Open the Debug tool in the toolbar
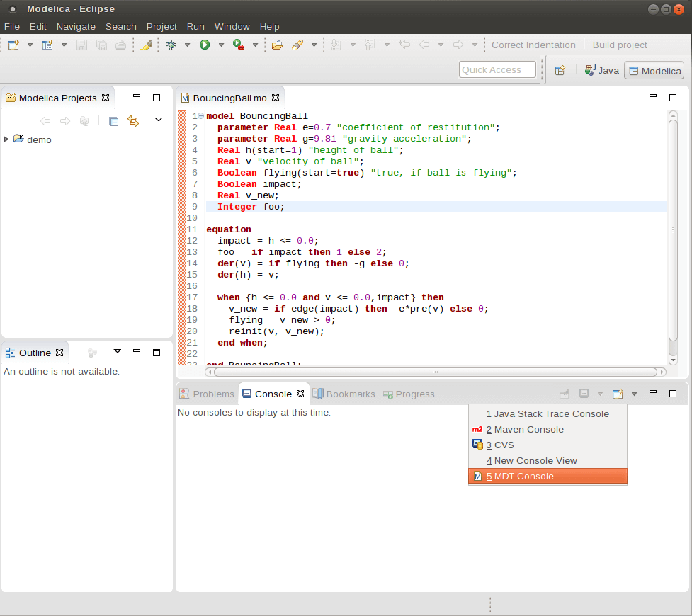This screenshot has width=692, height=616. (x=171, y=45)
